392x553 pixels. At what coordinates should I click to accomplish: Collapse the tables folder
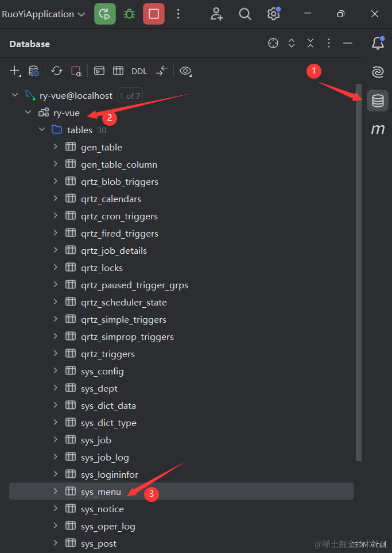(42, 130)
